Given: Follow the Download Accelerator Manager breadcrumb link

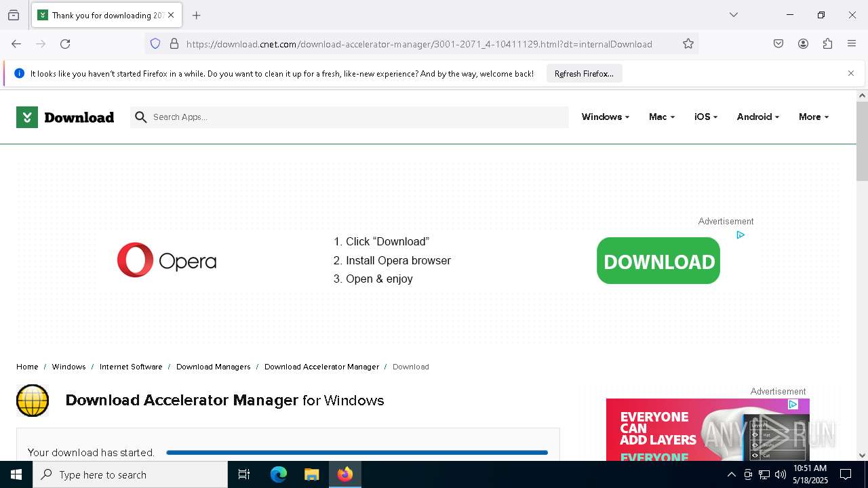Looking at the screenshot, I should 321,367.
